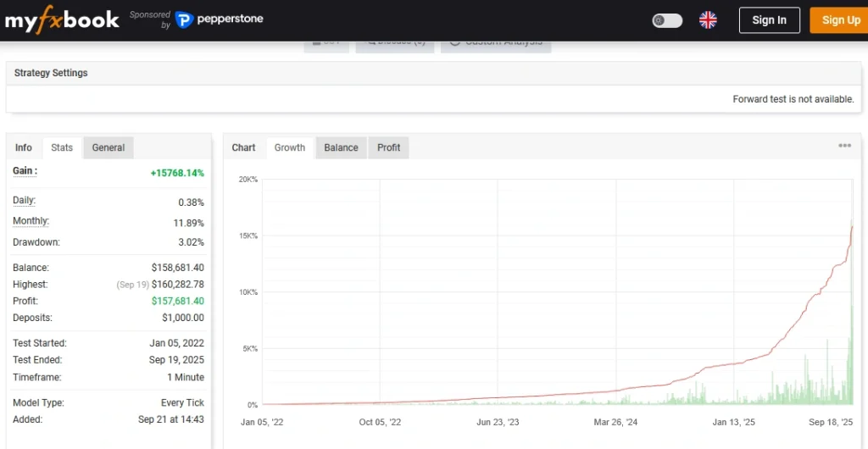Open the UK flag language selector
This screenshot has width=868, height=449.
[x=708, y=20]
